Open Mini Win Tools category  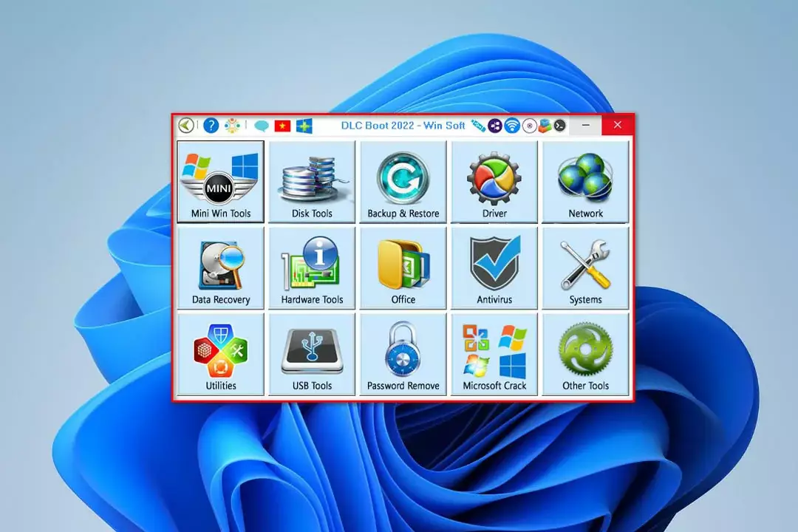pyautogui.click(x=220, y=182)
